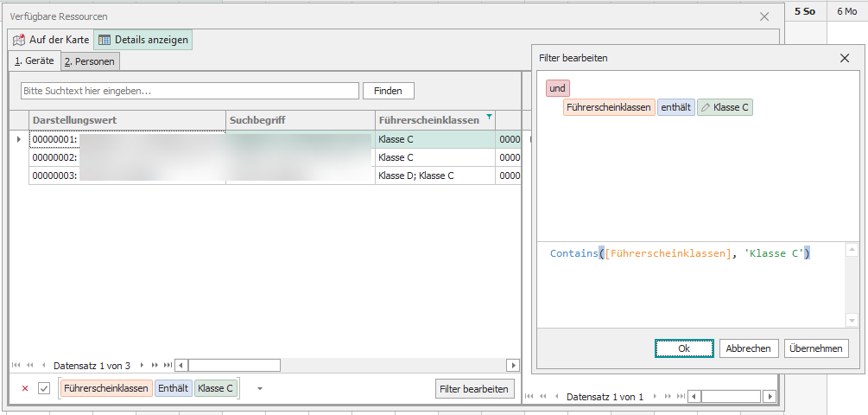Remove the filter with the red X icon
868x415 pixels.
coord(24,388)
